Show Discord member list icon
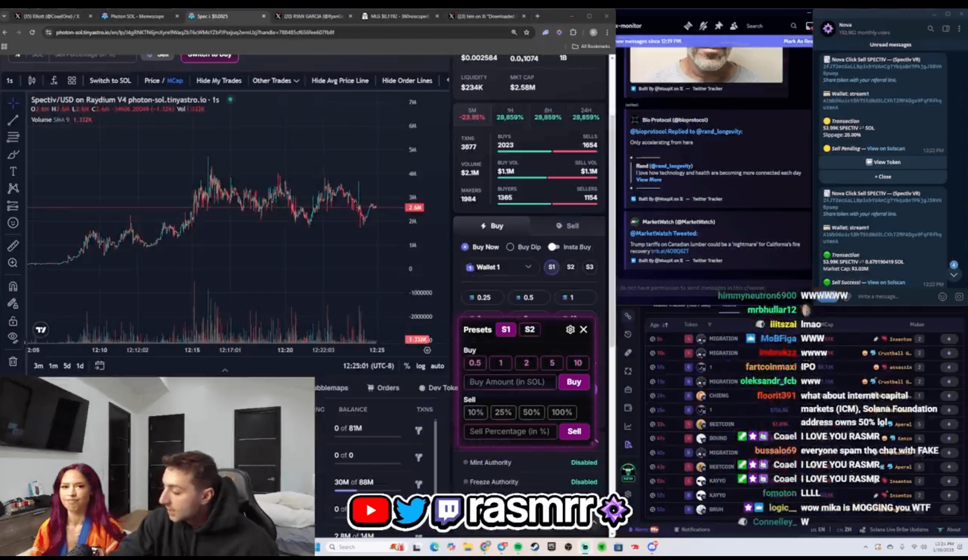968x560 pixels. [x=734, y=26]
